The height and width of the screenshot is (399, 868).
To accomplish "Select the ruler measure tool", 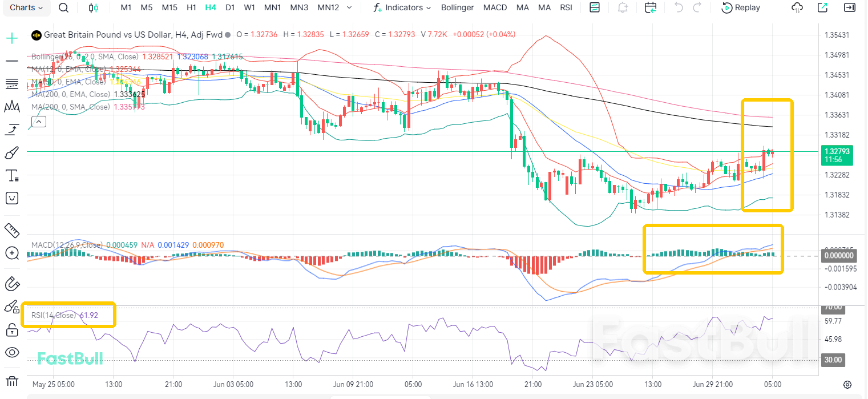I will 11,230.
